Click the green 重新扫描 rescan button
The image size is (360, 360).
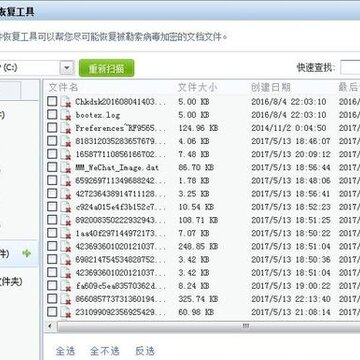click(x=107, y=68)
